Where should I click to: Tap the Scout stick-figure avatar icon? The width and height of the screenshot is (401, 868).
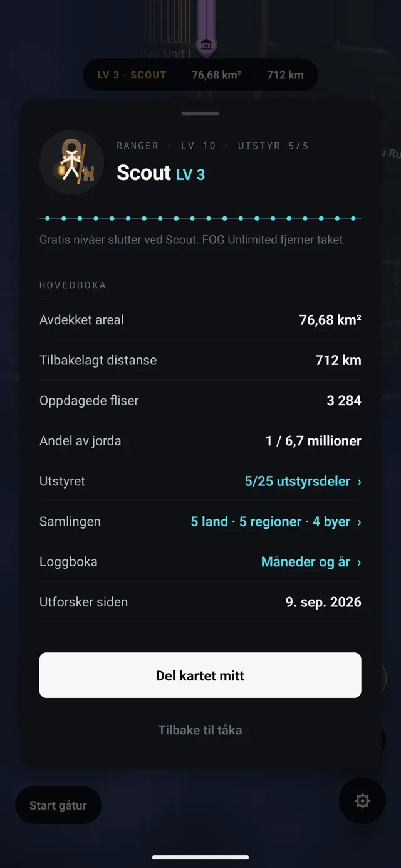click(71, 162)
